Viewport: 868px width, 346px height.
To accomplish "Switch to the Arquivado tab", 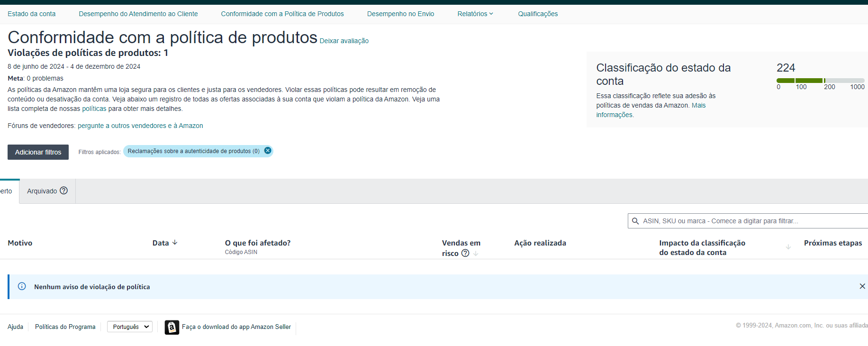I will click(47, 191).
